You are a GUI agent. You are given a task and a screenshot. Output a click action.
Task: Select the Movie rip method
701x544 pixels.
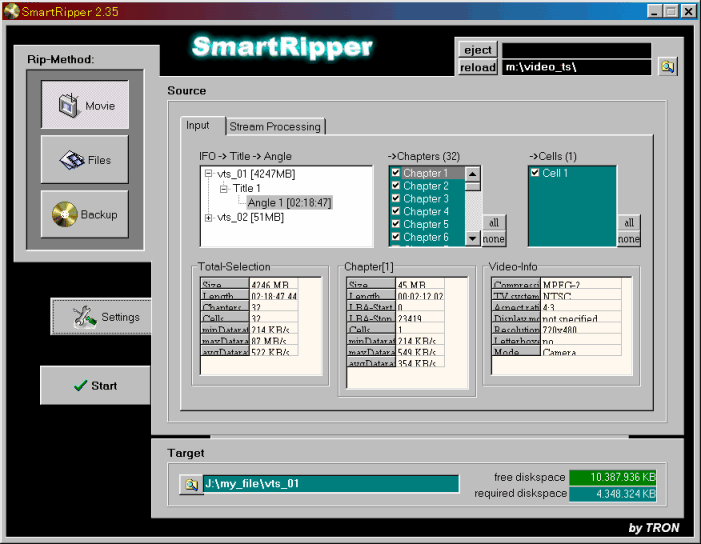coord(85,105)
